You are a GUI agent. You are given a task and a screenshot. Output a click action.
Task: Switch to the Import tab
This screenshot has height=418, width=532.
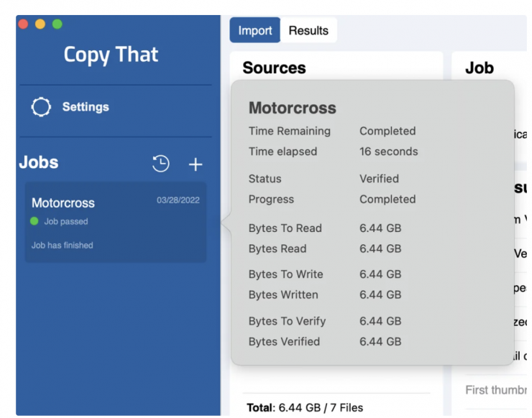[x=254, y=30]
